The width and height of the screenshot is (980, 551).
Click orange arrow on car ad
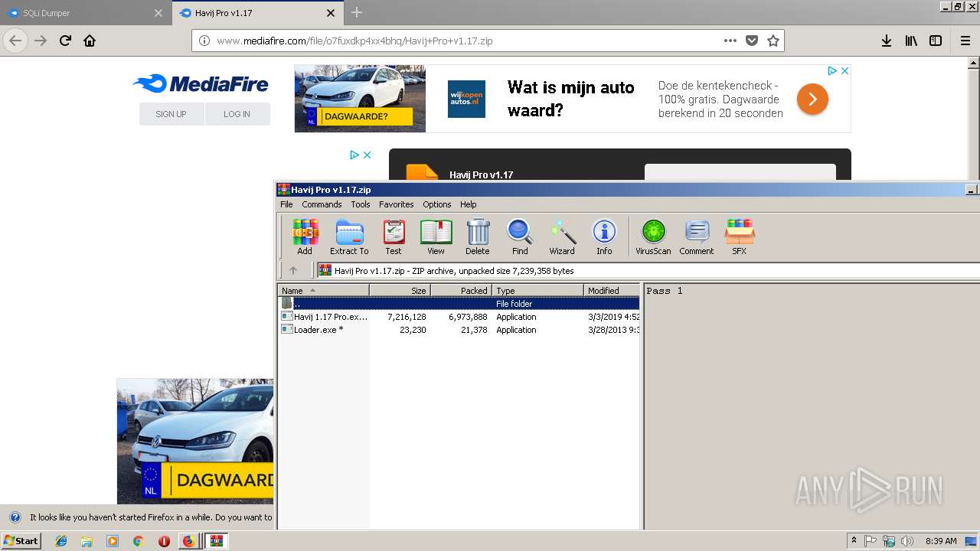(812, 99)
